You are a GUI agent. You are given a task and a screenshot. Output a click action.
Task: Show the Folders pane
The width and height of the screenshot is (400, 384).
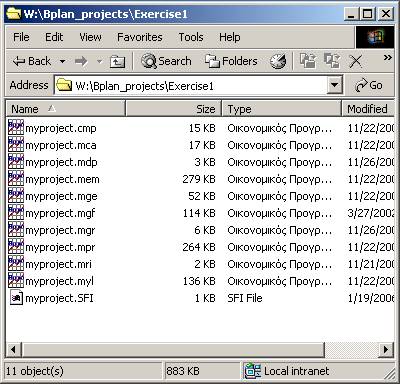tap(231, 61)
